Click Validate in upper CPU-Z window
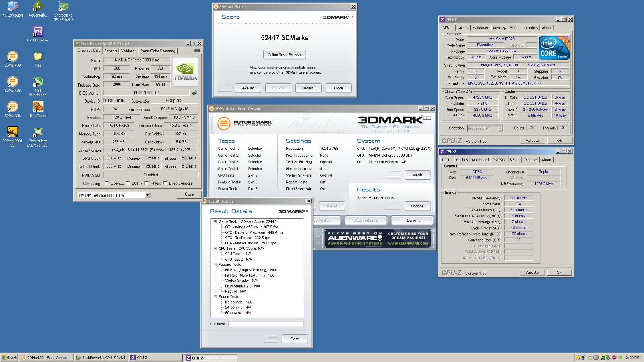644x362 pixels. (532, 141)
